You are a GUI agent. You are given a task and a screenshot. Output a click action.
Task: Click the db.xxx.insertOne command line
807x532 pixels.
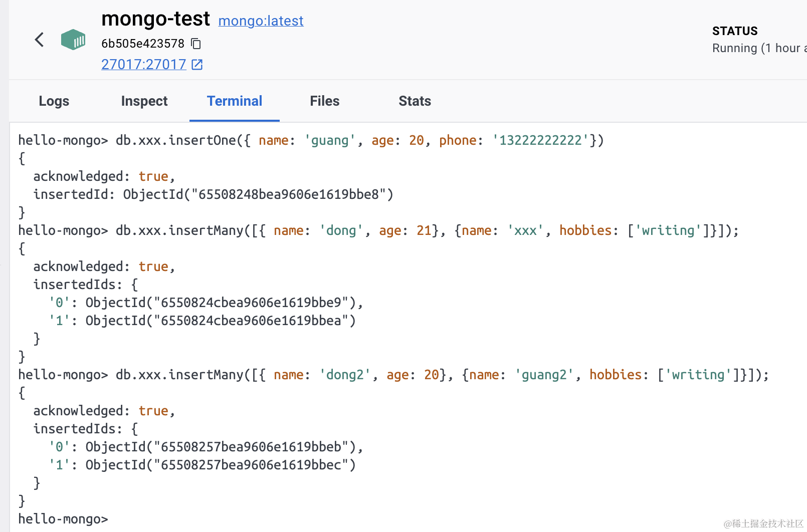pos(311,140)
